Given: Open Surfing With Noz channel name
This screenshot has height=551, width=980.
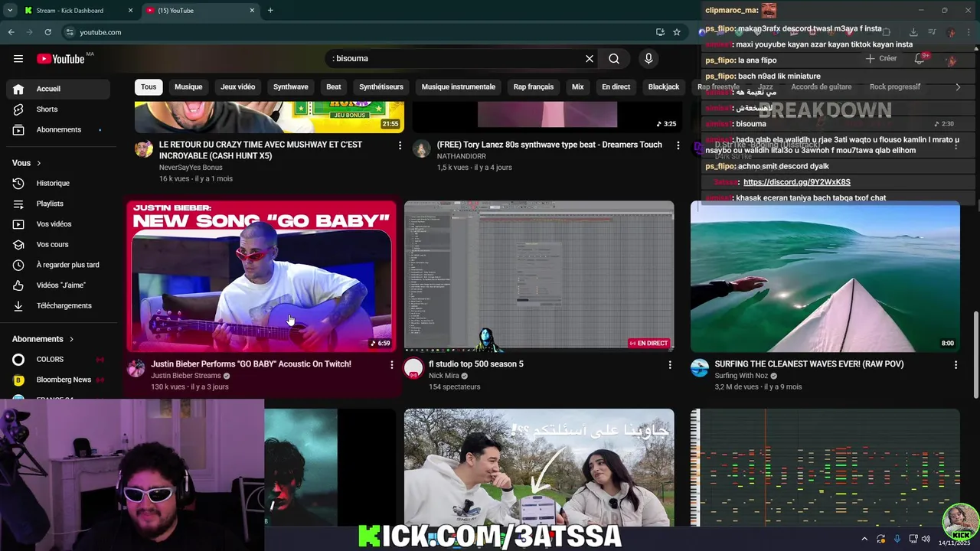Looking at the screenshot, I should tap(741, 376).
